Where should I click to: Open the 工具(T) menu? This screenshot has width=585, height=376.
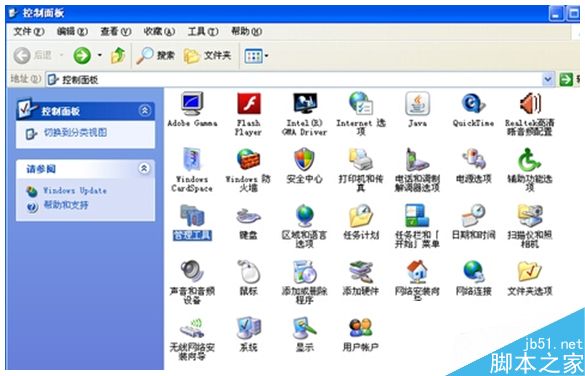click(x=203, y=32)
